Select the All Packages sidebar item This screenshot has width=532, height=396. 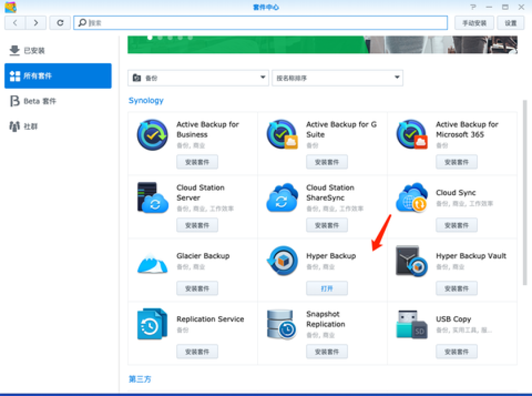pyautogui.click(x=58, y=76)
